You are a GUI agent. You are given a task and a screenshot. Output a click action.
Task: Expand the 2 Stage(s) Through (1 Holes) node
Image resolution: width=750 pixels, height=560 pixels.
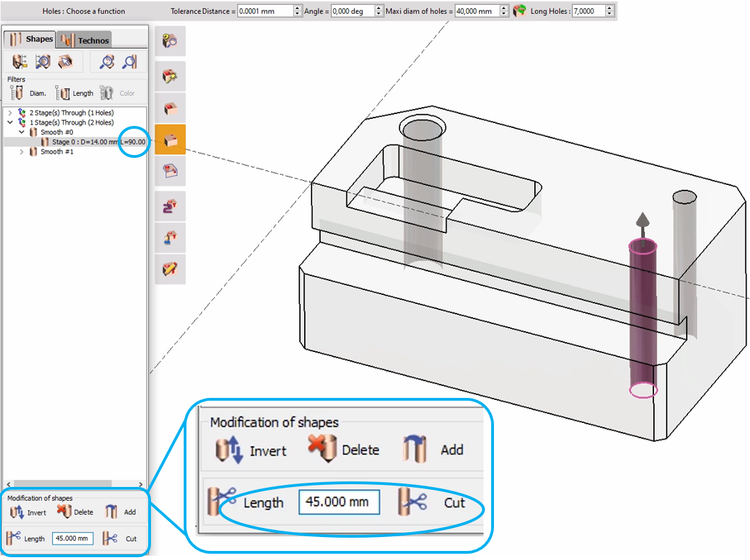tap(9, 113)
